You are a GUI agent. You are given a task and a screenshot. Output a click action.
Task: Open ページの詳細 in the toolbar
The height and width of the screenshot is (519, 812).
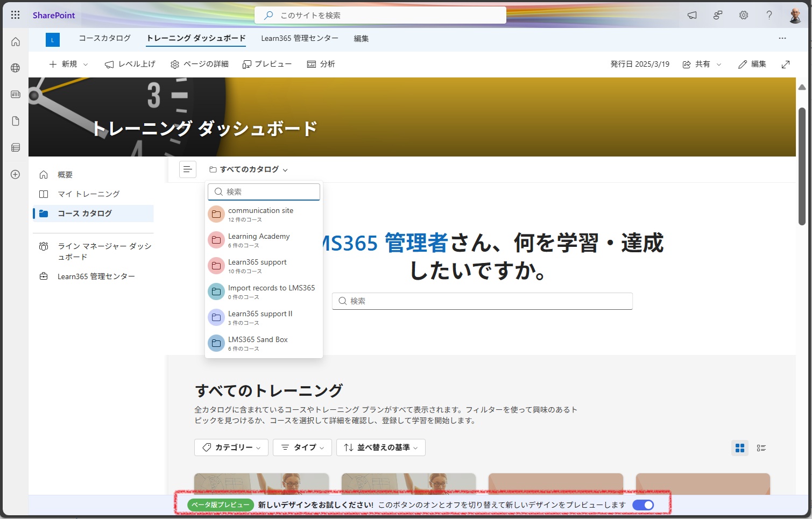pos(199,64)
